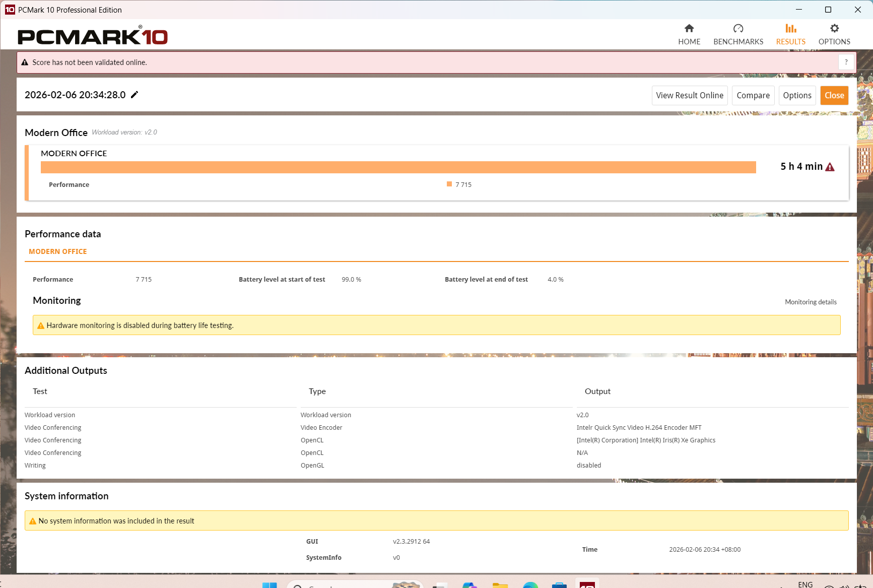Click the '5 h 4 min' battery life result
The image size is (873, 588).
tap(801, 166)
